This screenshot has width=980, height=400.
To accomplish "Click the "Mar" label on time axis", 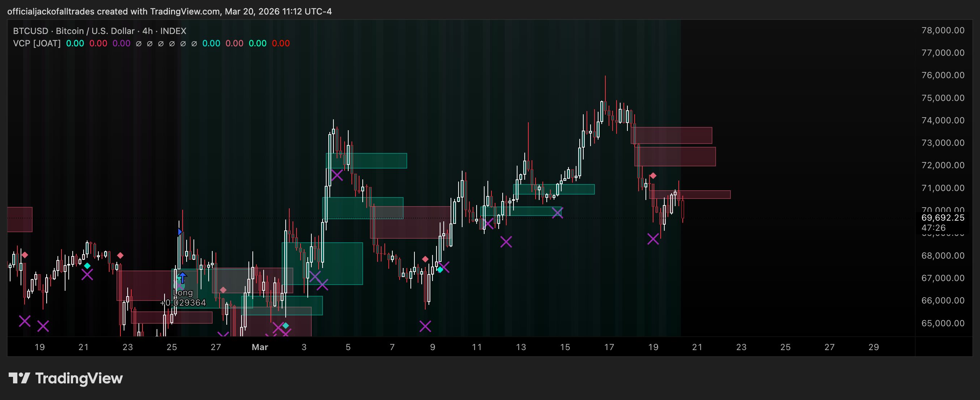I will 260,347.
